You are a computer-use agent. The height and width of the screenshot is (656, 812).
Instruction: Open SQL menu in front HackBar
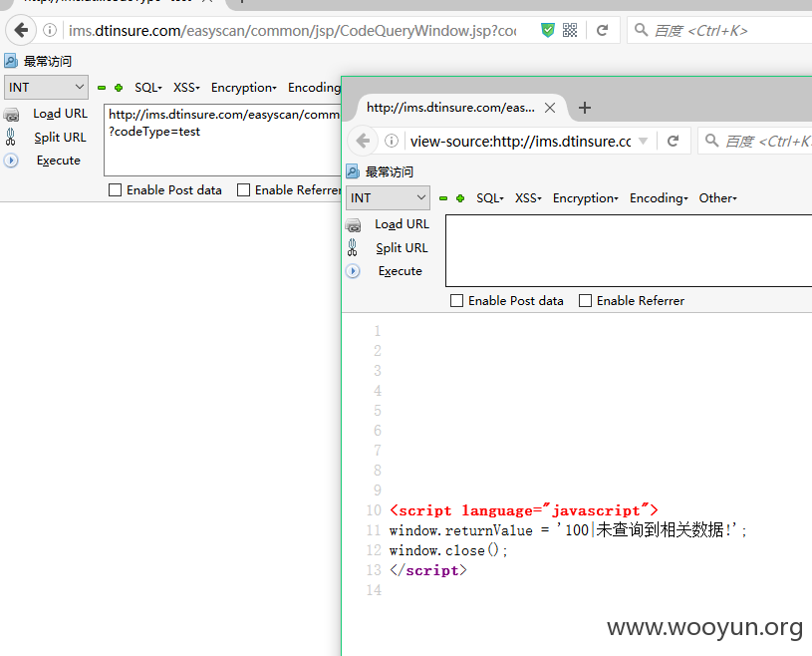(x=490, y=198)
